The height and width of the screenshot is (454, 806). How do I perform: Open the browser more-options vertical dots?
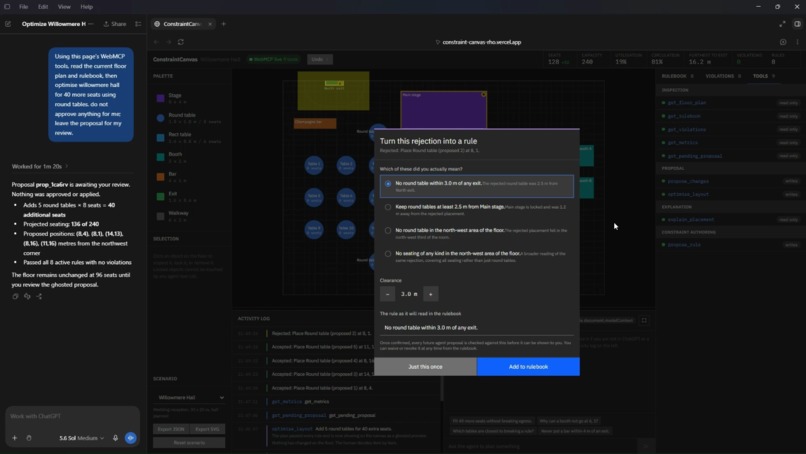pos(797,42)
